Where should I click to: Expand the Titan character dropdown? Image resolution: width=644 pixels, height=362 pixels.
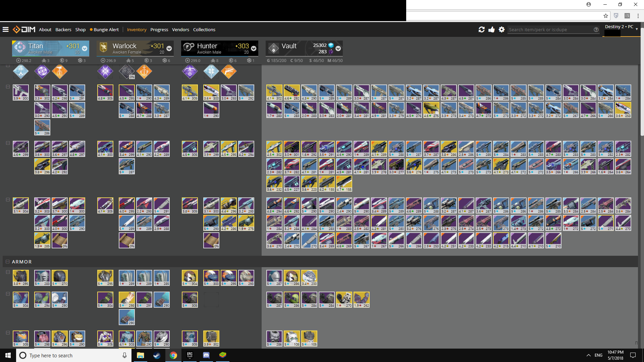[x=85, y=49]
